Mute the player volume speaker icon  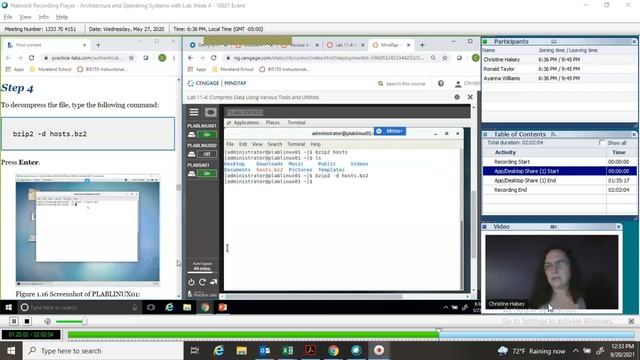[x=47, y=321]
